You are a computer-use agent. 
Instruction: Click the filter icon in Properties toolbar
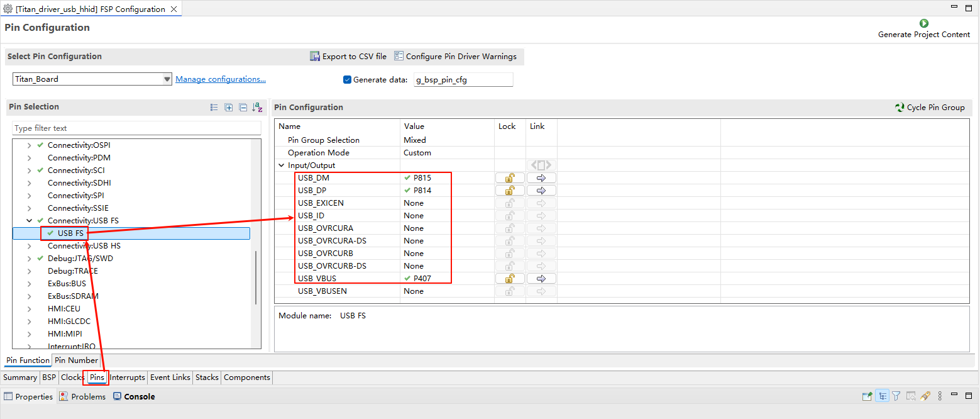896,396
